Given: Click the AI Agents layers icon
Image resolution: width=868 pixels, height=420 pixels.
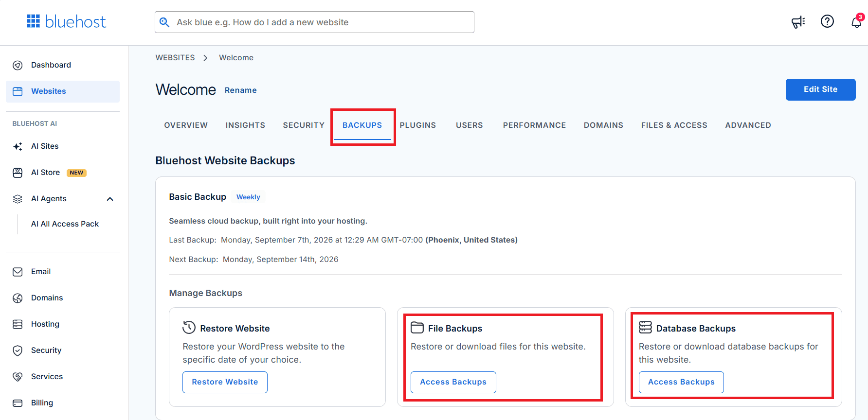Looking at the screenshot, I should coord(18,199).
